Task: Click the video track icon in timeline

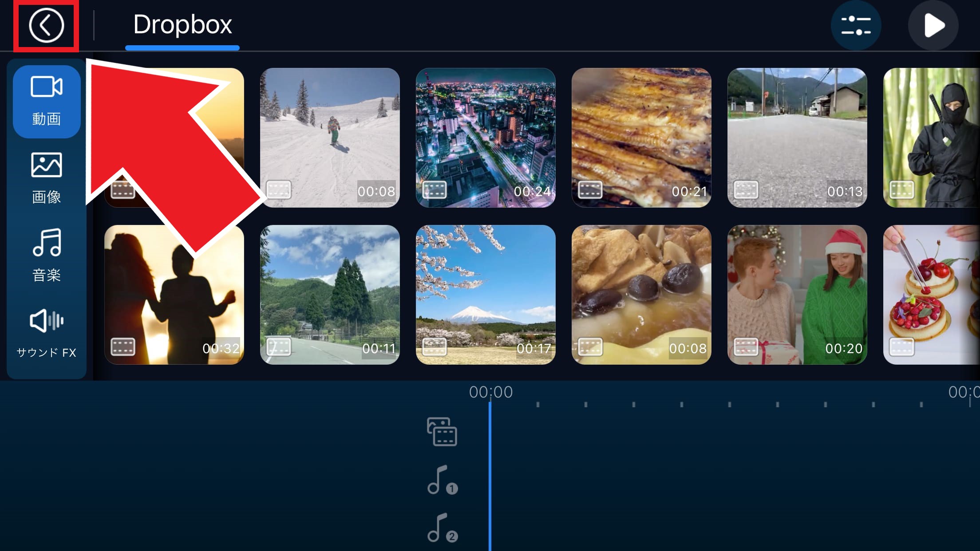Action: pos(442,431)
